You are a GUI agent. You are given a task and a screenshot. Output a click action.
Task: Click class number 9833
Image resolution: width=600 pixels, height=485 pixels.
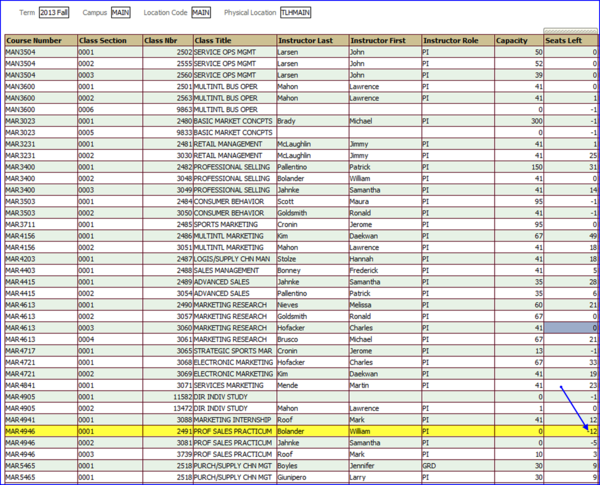pos(184,133)
